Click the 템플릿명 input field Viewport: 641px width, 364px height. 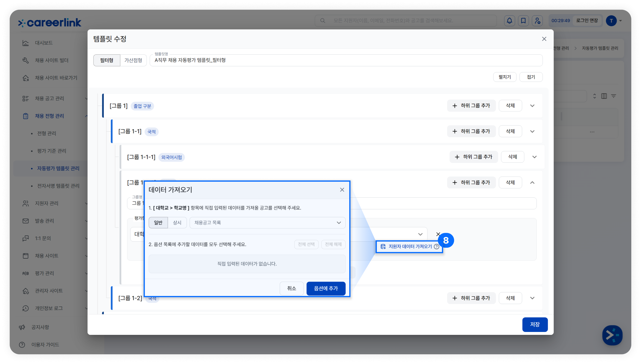[346, 60]
